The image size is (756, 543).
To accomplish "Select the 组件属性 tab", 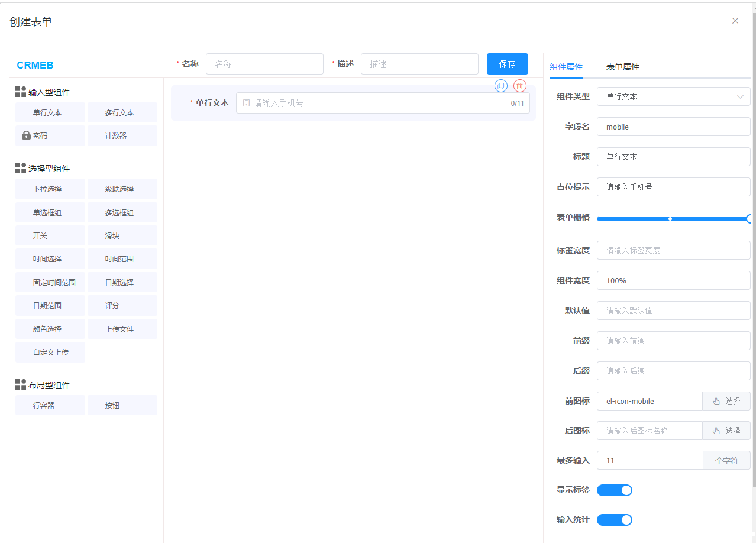I will [x=566, y=67].
